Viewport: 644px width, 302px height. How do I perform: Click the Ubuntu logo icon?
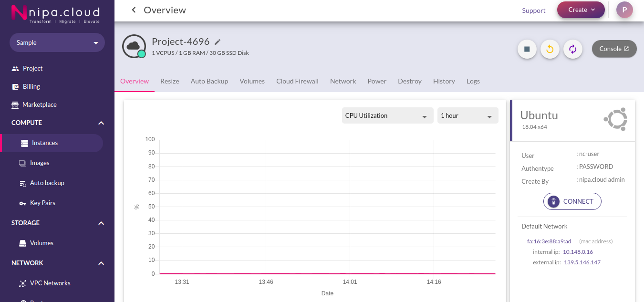pyautogui.click(x=615, y=119)
